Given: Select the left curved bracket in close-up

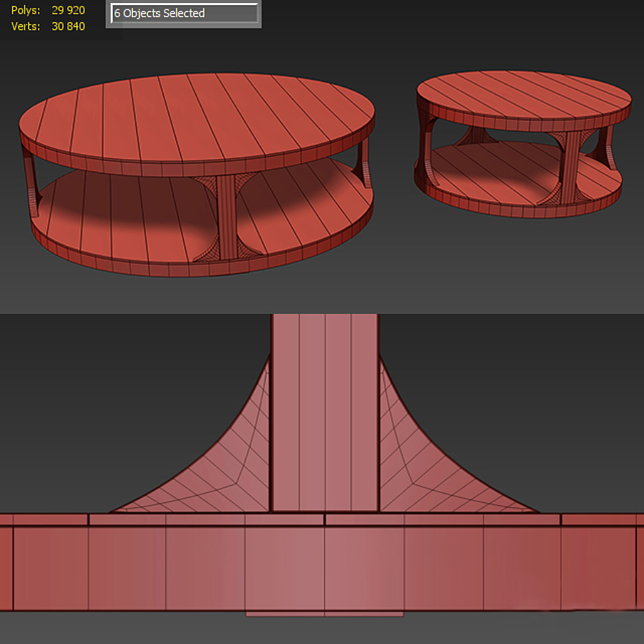Looking at the screenshot, I should point(215,465).
